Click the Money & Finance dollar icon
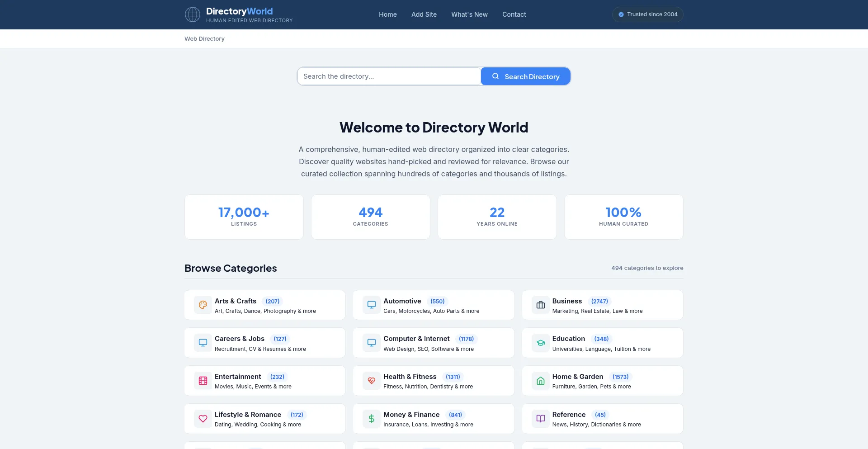The width and height of the screenshot is (868, 449). [x=372, y=419]
